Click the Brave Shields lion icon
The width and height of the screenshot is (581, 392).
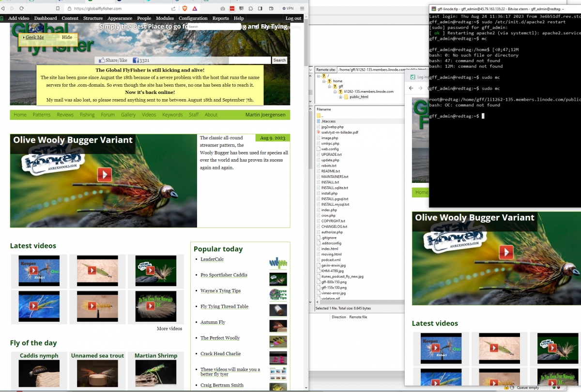[184, 9]
